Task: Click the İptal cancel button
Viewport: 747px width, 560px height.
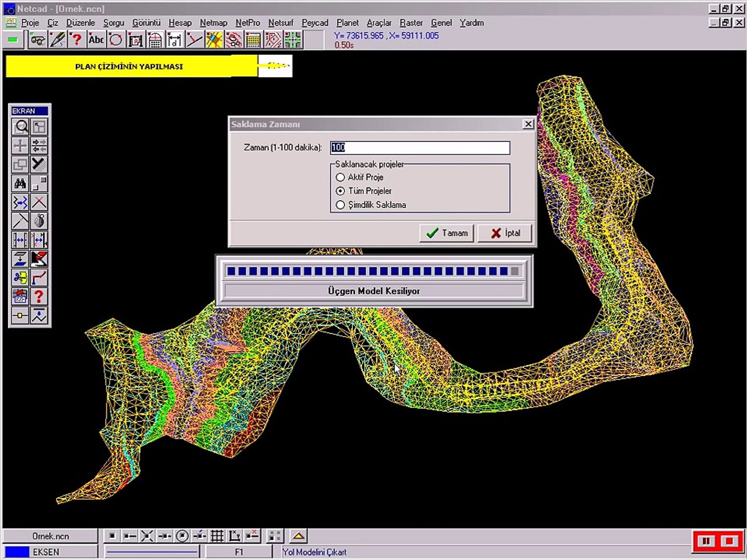Action: pyautogui.click(x=505, y=233)
